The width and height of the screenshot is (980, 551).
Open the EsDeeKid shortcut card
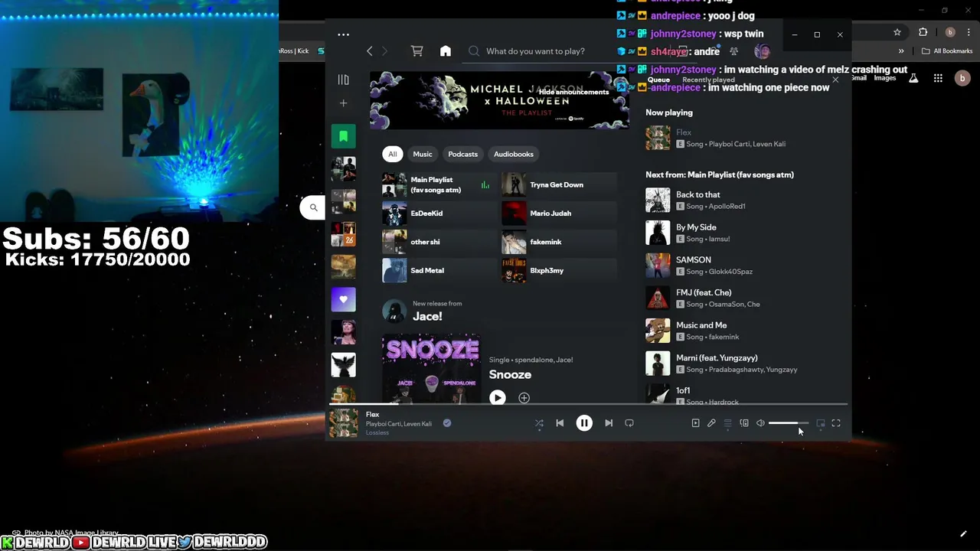(439, 214)
